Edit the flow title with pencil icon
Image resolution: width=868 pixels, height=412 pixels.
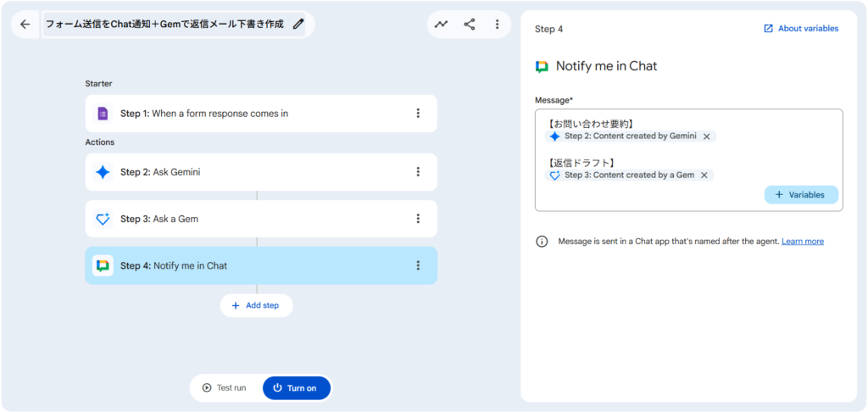(x=298, y=25)
